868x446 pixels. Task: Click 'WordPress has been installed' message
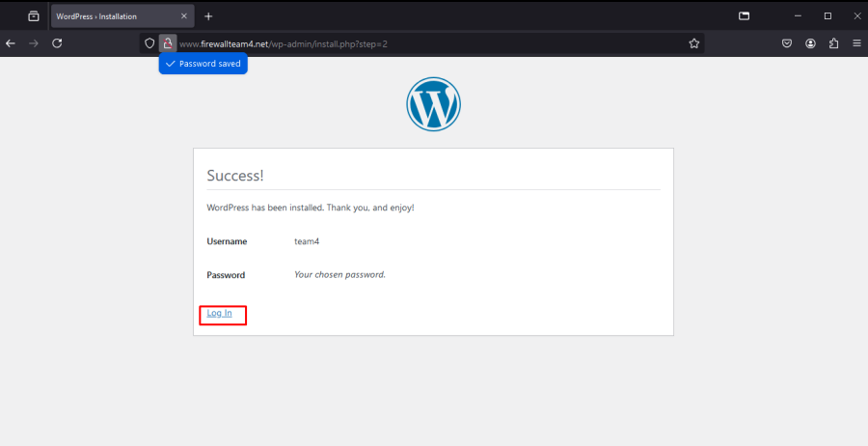click(x=310, y=208)
